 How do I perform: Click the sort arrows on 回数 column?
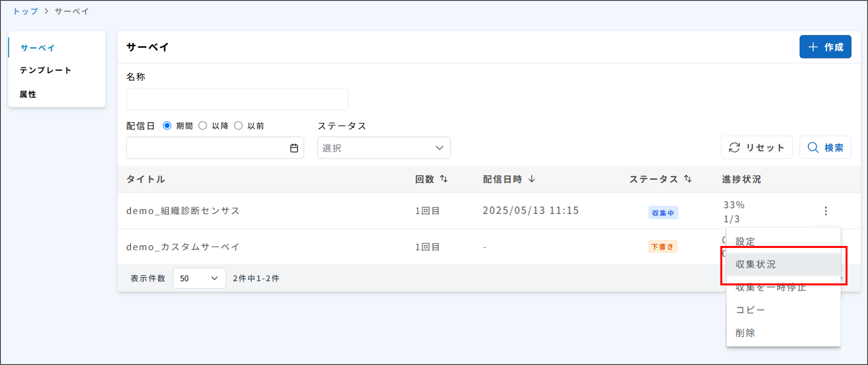coord(444,179)
